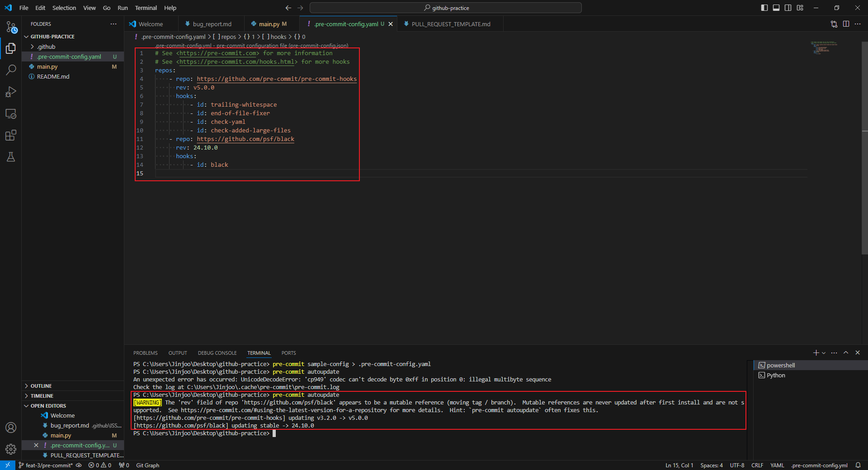Follow the pre-commit-hooks GitHub repo link

coord(277,79)
